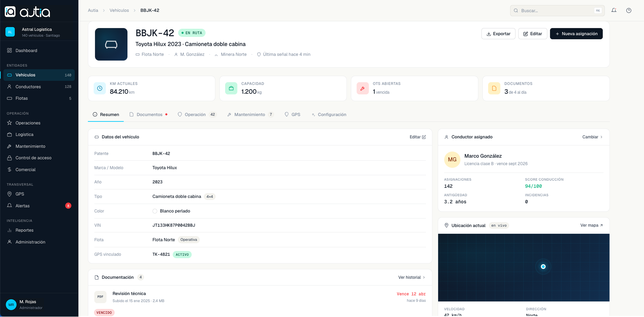Click the AL Astral Logística organization avatar
The image size is (644, 317).
click(x=10, y=32)
